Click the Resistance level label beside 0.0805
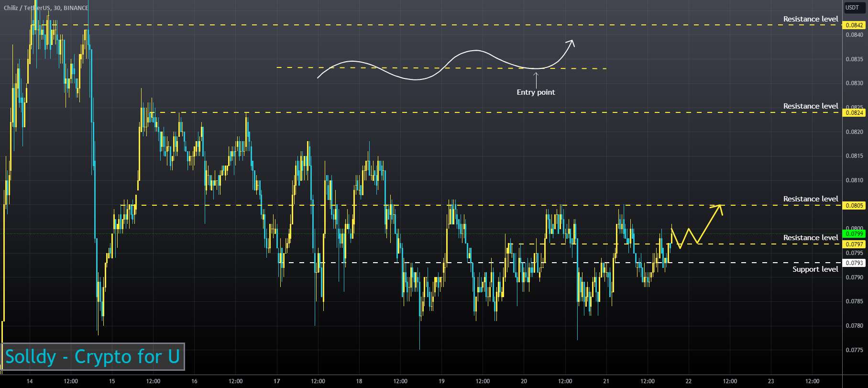The image size is (868, 388). click(x=810, y=199)
